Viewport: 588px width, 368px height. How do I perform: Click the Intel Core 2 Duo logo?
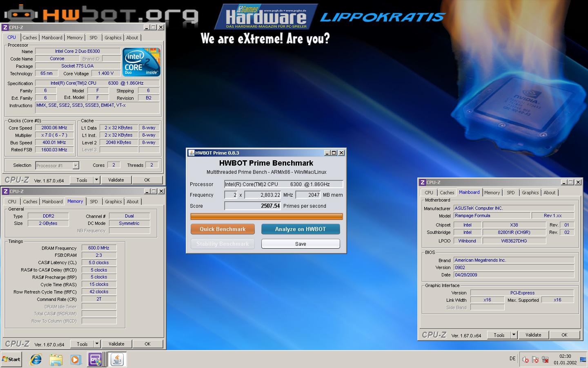141,62
